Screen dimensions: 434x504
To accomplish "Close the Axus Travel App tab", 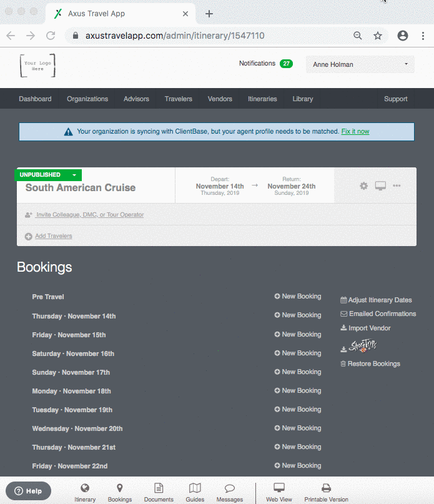I will (185, 14).
